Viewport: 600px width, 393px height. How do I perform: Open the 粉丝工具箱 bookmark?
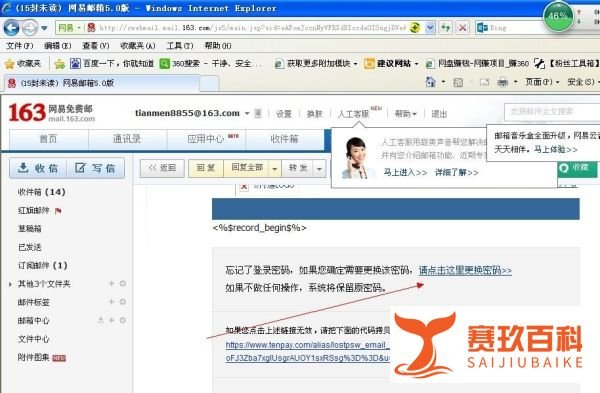point(567,64)
